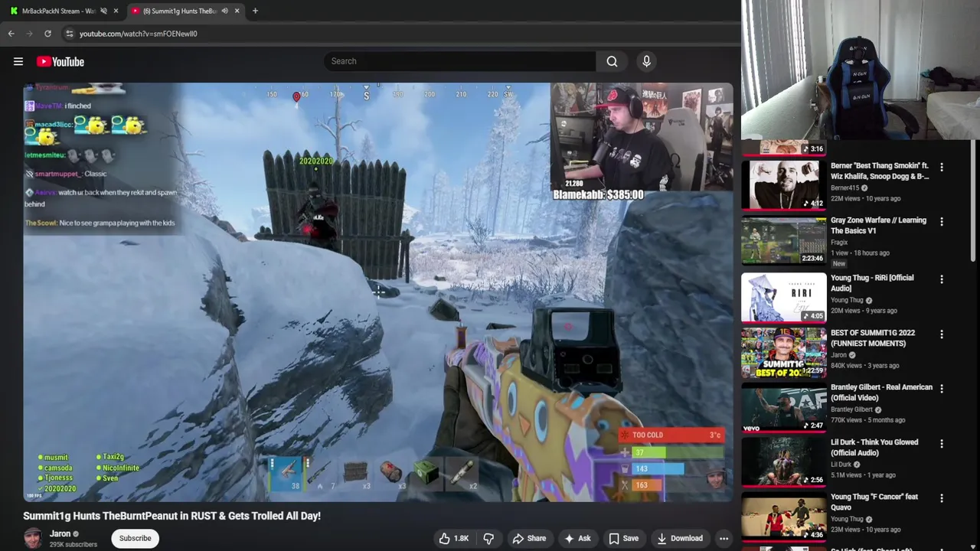This screenshot has width=980, height=551.
Task: Close the MrBackPackN Stream tab
Action: 116,11
